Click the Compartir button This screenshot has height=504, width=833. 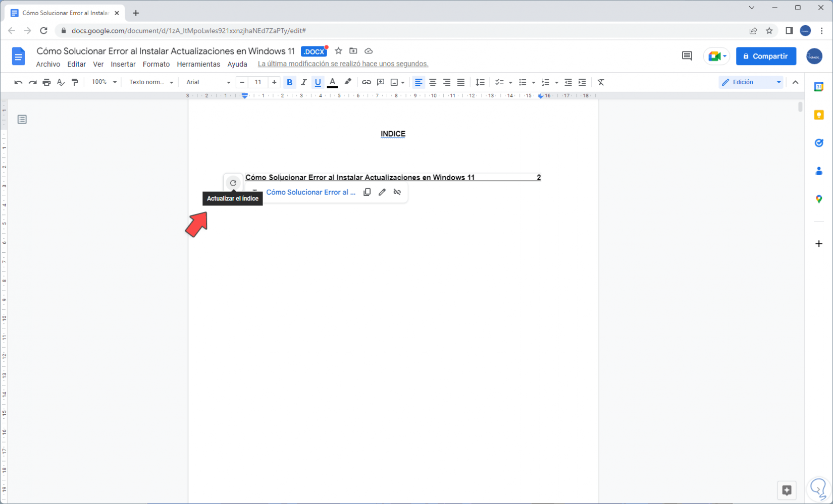pos(766,56)
